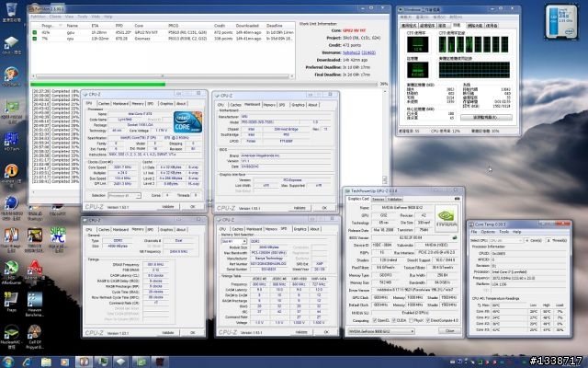
Task: Open the Select CPU dropdown in Core Temp
Action: (506, 240)
